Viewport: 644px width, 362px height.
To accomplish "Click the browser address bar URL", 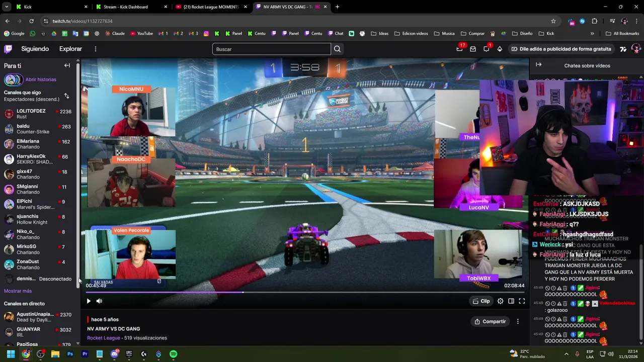I will [x=83, y=21].
